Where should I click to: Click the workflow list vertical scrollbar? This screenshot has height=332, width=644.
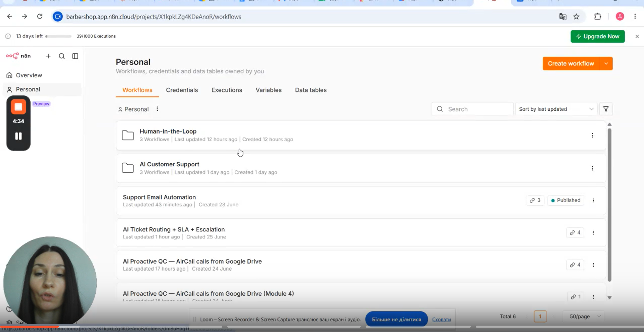(x=609, y=205)
